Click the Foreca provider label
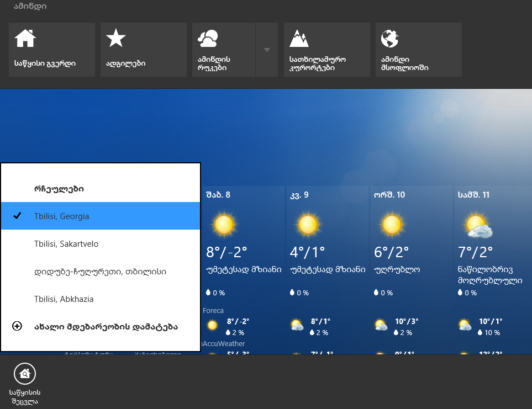Image resolution: width=532 pixels, height=409 pixels. 213,310
